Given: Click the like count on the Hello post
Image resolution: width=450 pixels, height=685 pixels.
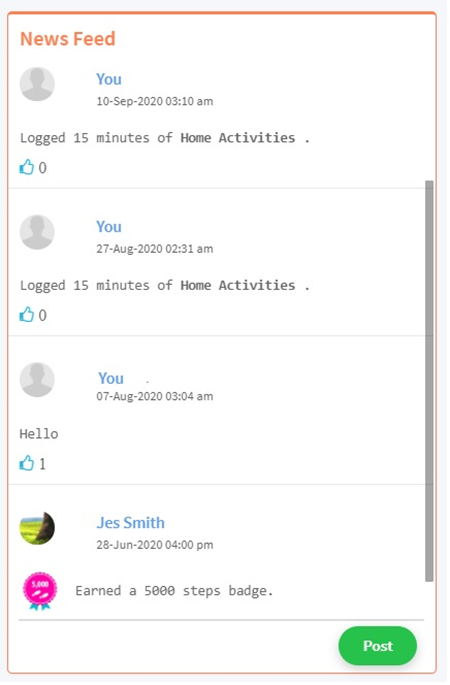Looking at the screenshot, I should pyautogui.click(x=42, y=464).
